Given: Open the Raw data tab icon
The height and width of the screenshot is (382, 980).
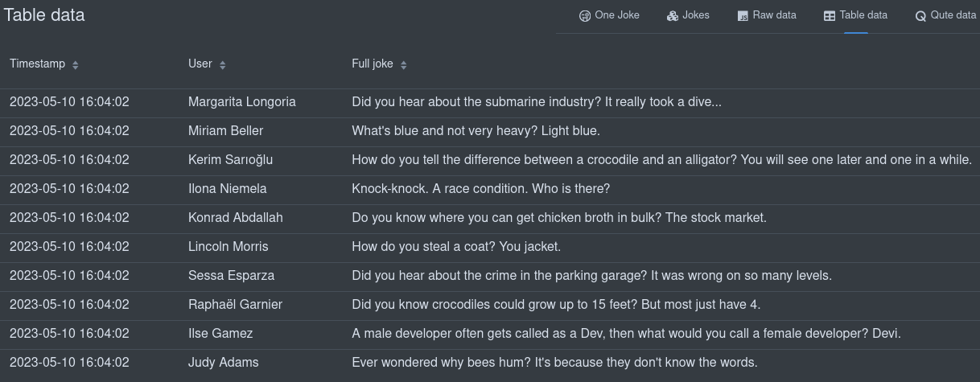Looking at the screenshot, I should click(743, 15).
